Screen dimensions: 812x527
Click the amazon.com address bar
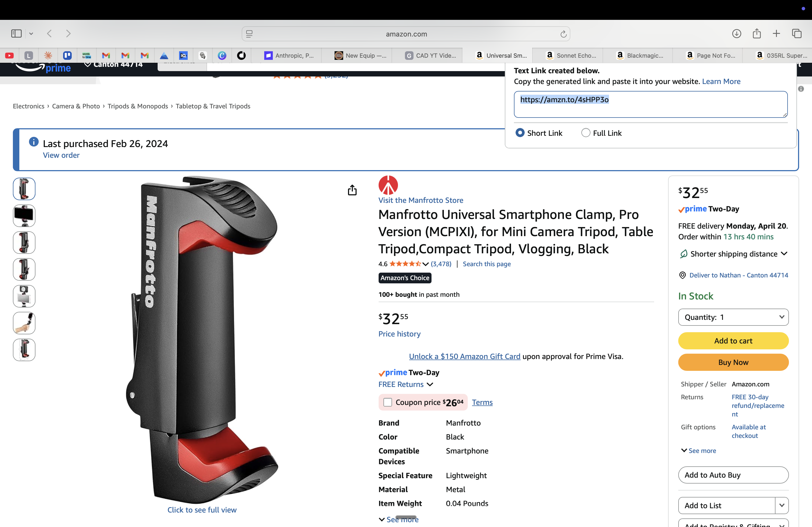[406, 34]
